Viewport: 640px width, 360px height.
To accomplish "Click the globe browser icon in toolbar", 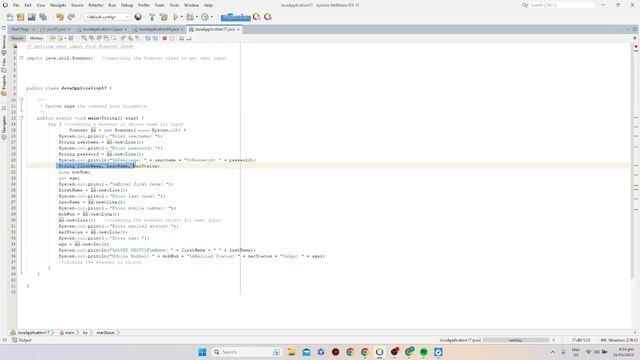I will pyautogui.click(x=138, y=17).
